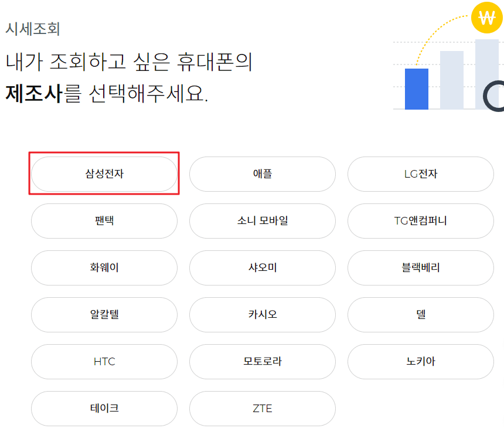Select 삼성전자 as the manufacturer

(x=104, y=174)
